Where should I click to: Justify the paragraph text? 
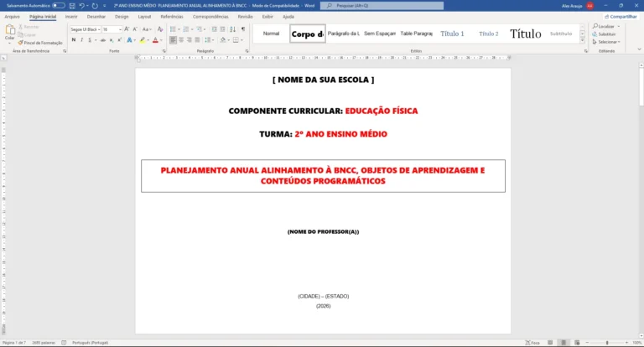pyautogui.click(x=197, y=40)
